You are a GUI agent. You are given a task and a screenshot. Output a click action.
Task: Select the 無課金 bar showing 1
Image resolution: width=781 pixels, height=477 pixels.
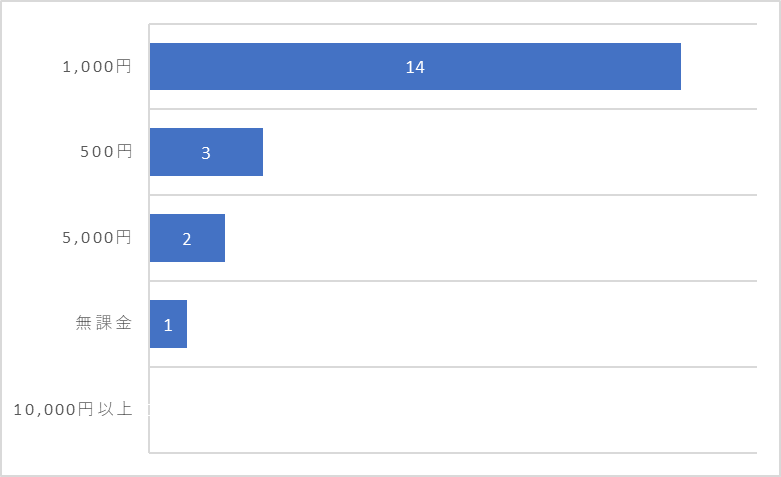click(x=168, y=324)
